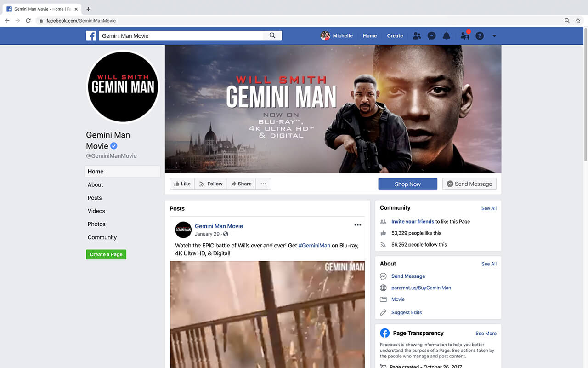Click Invite your friends link
Viewport: 588px width, 368px height.
pyautogui.click(x=413, y=221)
